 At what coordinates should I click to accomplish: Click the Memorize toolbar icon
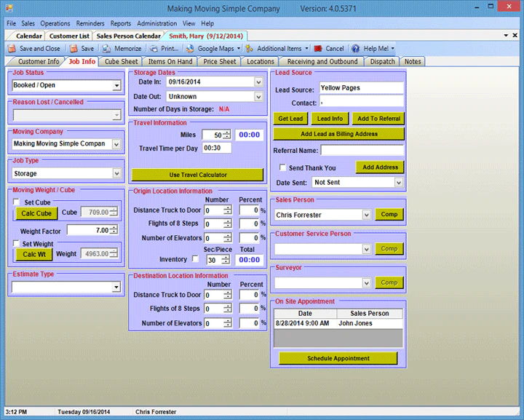click(x=106, y=49)
